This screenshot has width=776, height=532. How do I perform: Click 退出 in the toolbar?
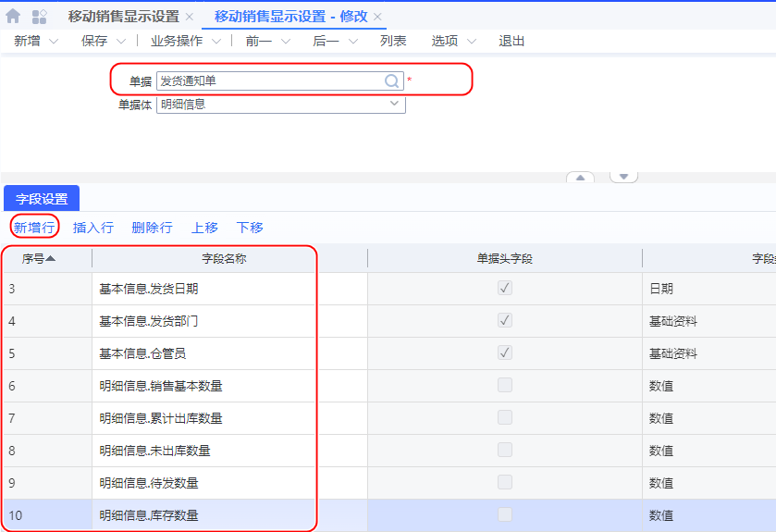pos(511,42)
